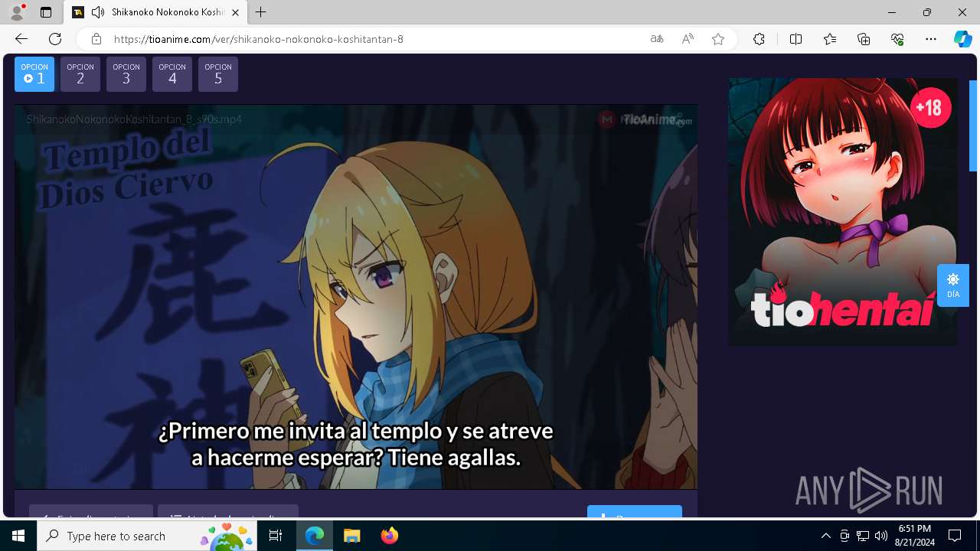Open a new browser tab
Image resolution: width=980 pixels, height=551 pixels.
click(261, 12)
